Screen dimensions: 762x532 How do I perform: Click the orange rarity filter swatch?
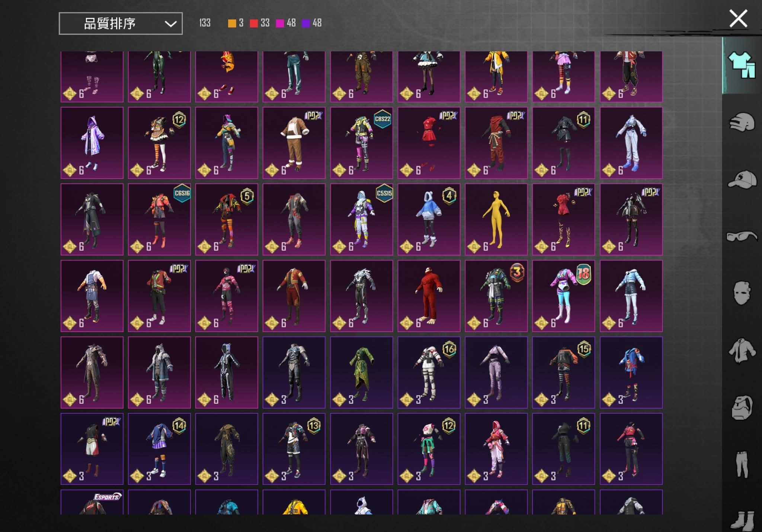(232, 23)
